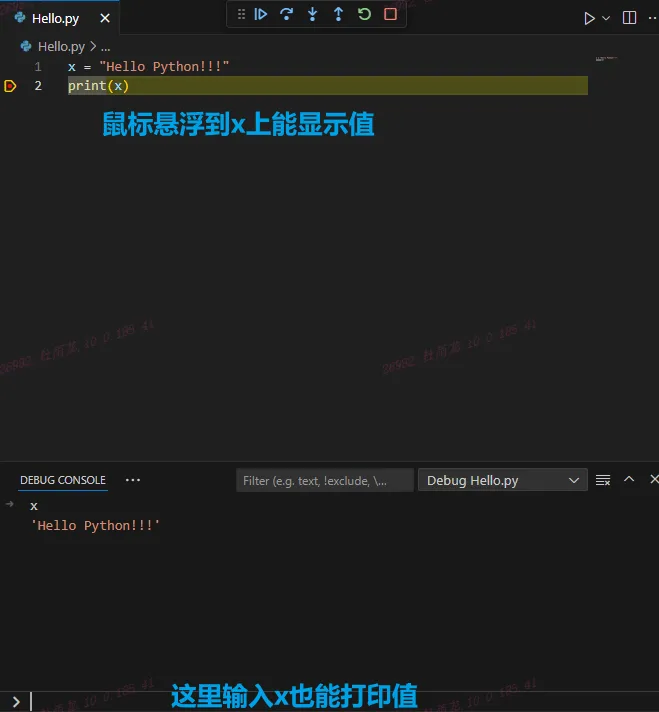The image size is (659, 712).
Task: Switch to the DEBUG CONSOLE tab
Action: pos(63,480)
